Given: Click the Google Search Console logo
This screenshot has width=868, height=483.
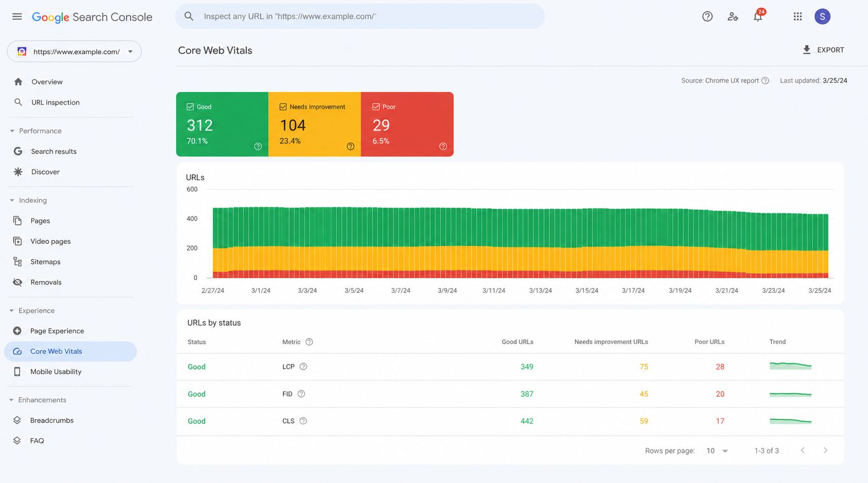Looking at the screenshot, I should point(92,17).
